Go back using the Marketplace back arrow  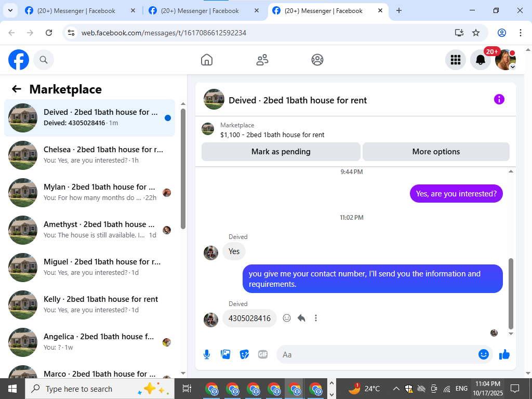pyautogui.click(x=16, y=89)
